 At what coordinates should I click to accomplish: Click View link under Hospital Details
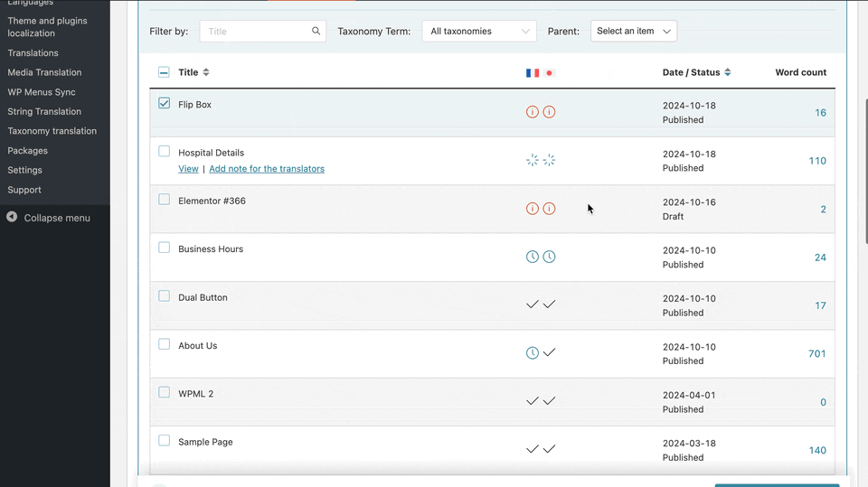[x=188, y=169]
